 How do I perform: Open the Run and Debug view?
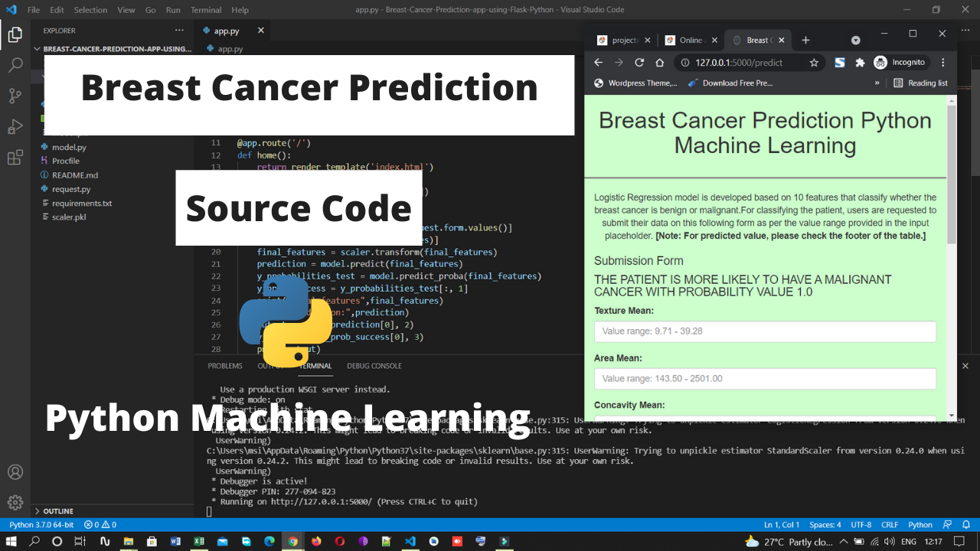15,127
